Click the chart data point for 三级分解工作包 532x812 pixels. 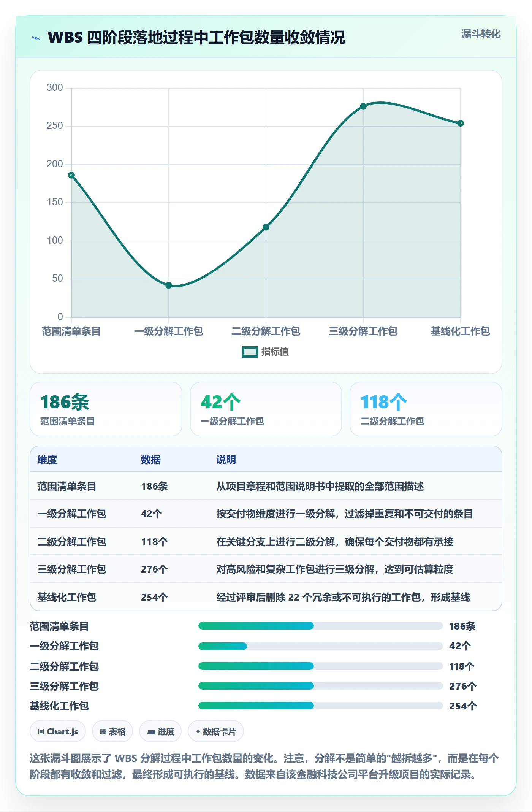coord(363,106)
